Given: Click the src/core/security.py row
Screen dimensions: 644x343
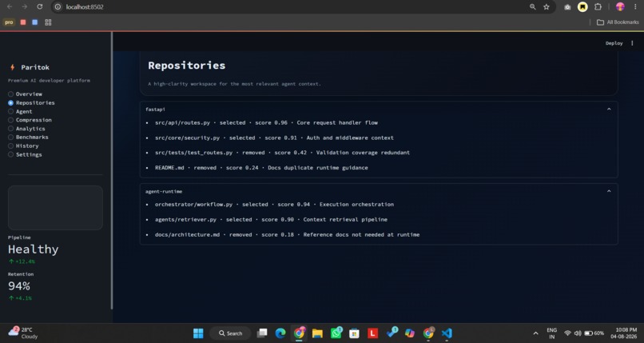Looking at the screenshot, I should (274, 138).
